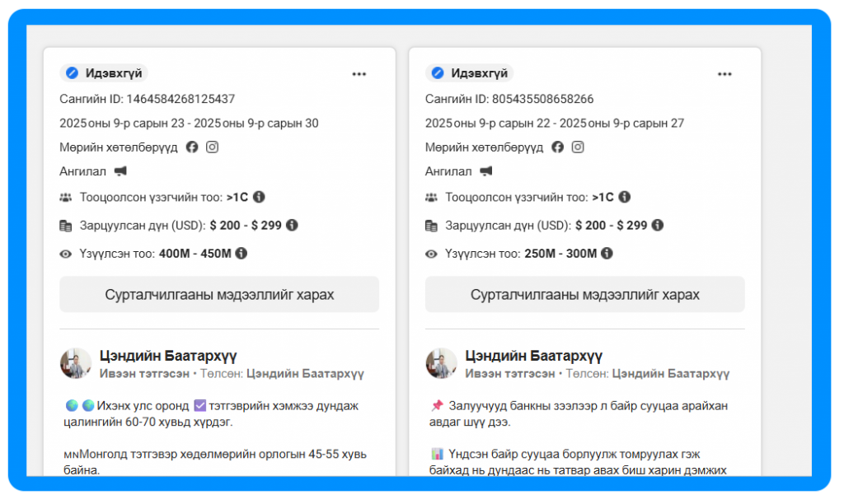Click the Instagram platform icon in the right ad card
The height and width of the screenshot is (504, 844).
pyautogui.click(x=578, y=147)
